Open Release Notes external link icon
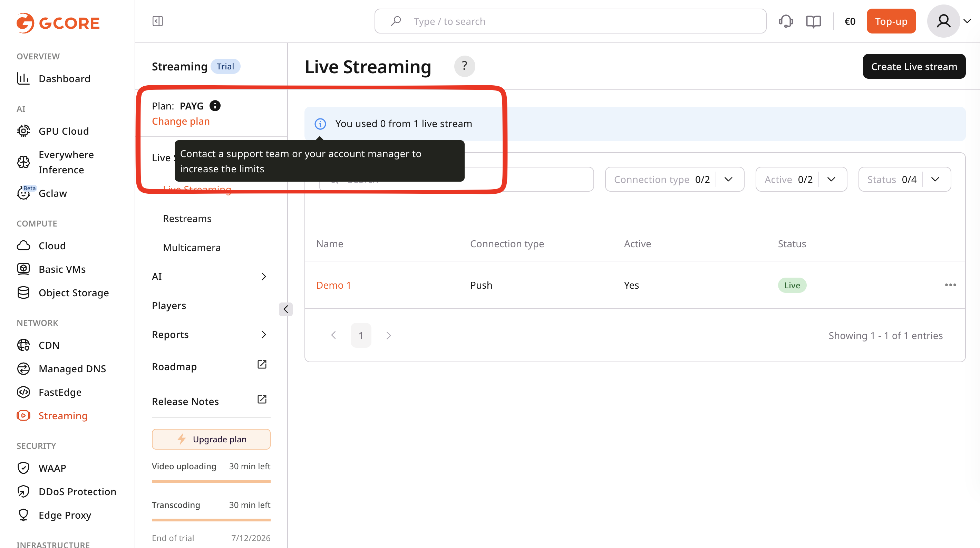 (x=262, y=399)
